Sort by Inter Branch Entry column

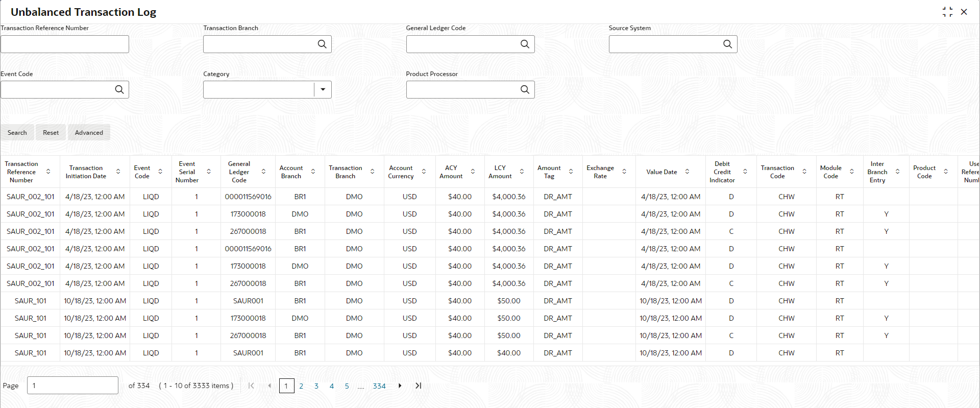(x=897, y=172)
